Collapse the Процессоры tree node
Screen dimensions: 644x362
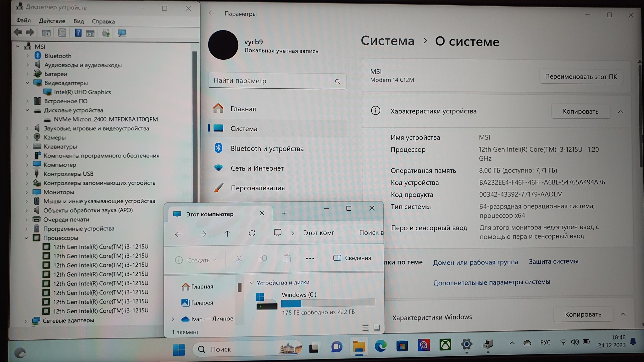(26, 238)
